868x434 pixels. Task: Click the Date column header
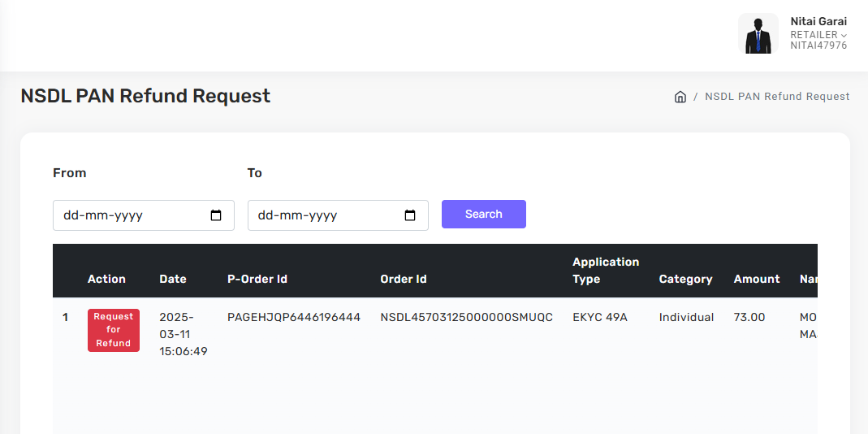coord(173,279)
